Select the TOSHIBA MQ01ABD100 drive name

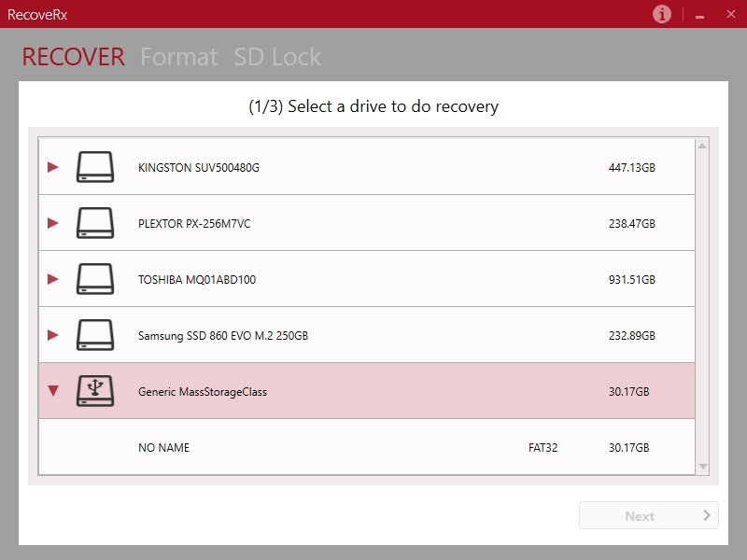(197, 279)
